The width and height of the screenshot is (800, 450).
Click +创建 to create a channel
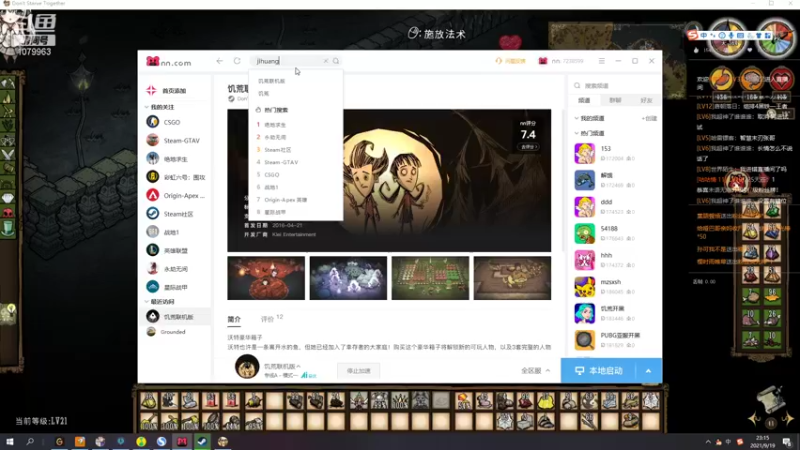coord(649,118)
